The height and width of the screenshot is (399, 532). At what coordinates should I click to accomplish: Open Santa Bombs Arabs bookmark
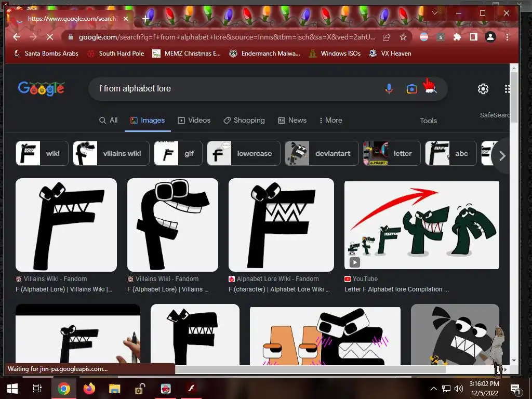point(46,54)
